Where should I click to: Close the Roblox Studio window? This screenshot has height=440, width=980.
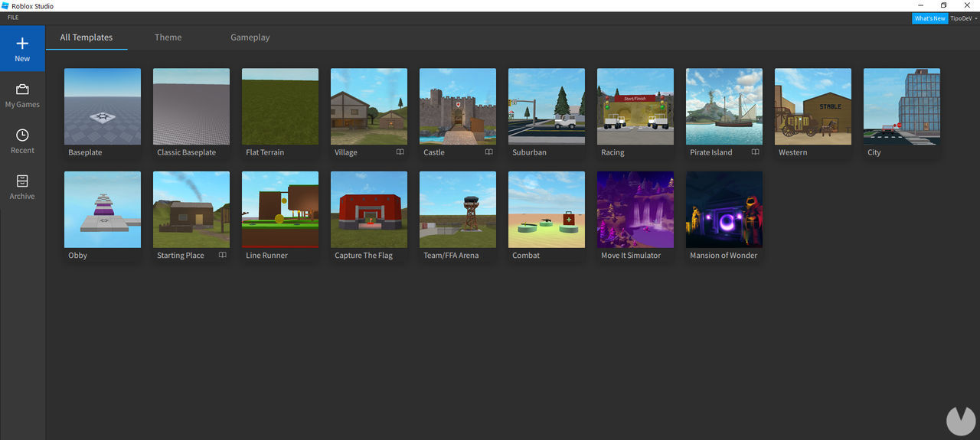tap(968, 5)
